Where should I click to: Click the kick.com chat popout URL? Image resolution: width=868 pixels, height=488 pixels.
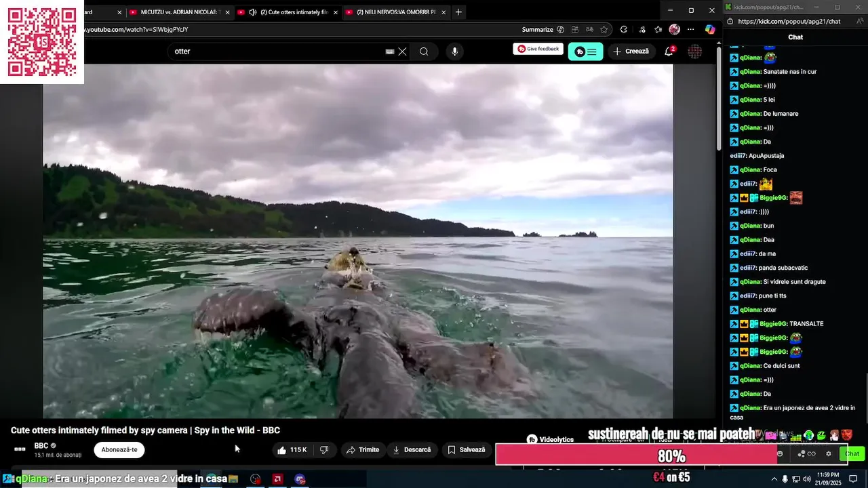point(789,22)
